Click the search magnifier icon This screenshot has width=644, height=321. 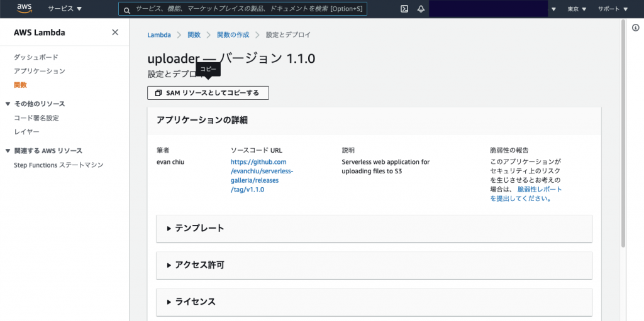[x=127, y=9]
